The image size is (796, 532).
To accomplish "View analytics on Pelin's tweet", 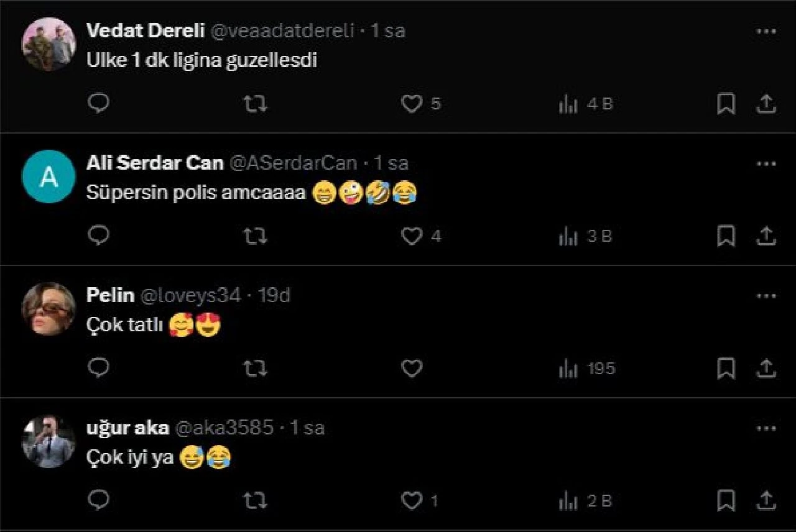I will (x=586, y=369).
